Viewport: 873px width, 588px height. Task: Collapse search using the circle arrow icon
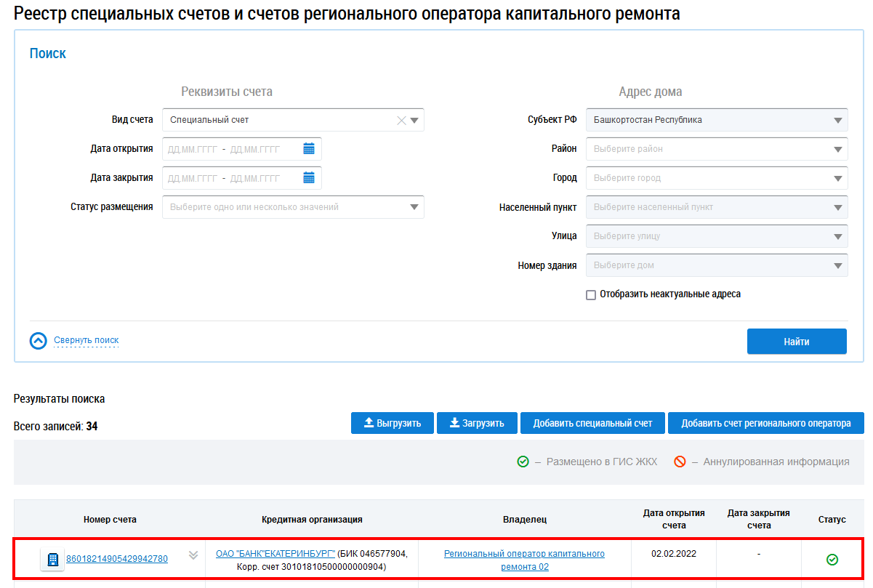click(39, 341)
